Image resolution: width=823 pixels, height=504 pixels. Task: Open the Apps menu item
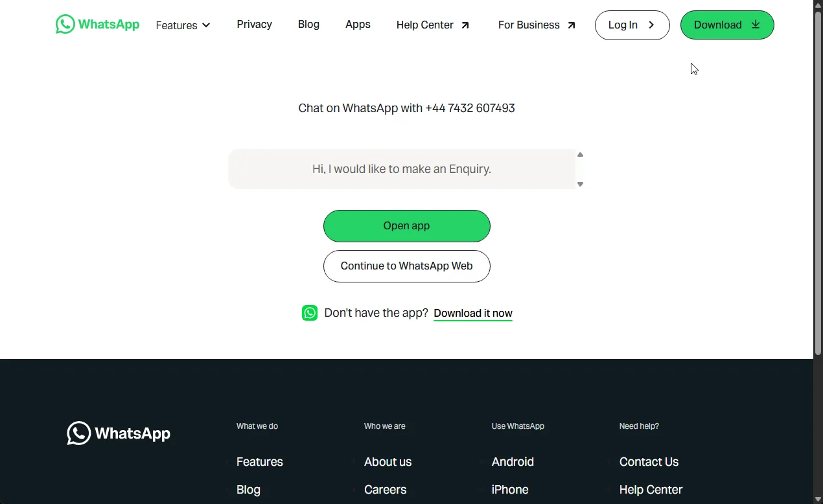pos(358,25)
